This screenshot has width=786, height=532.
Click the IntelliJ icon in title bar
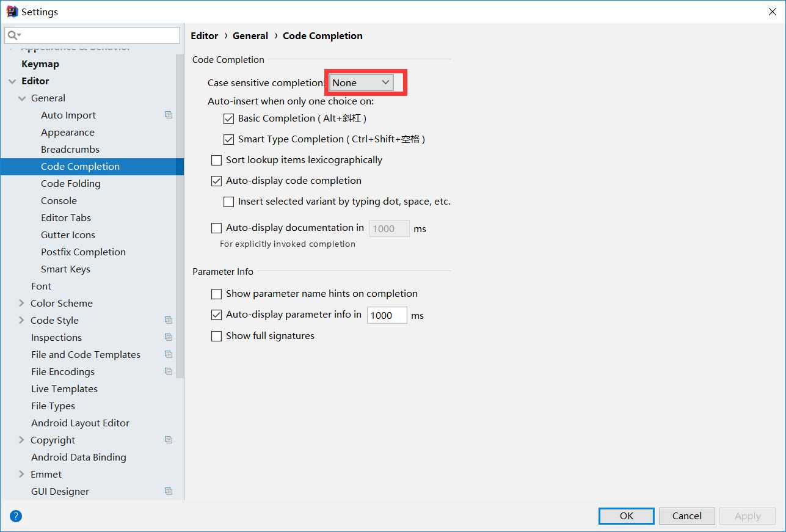pyautogui.click(x=12, y=12)
